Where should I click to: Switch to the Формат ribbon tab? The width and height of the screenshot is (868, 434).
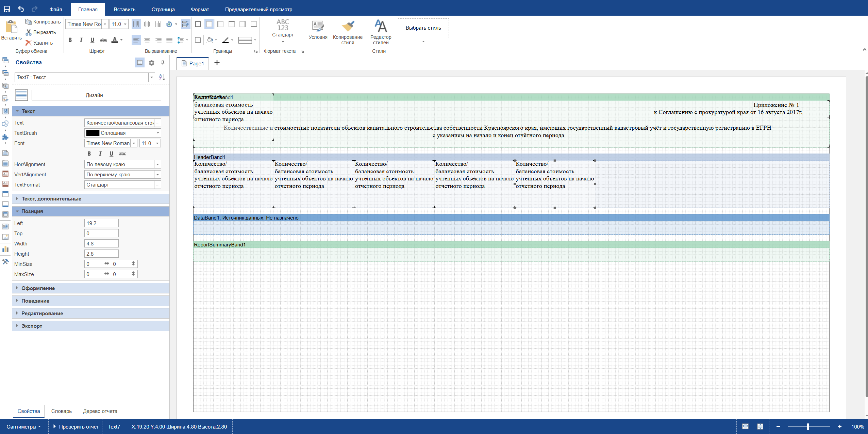pyautogui.click(x=200, y=10)
